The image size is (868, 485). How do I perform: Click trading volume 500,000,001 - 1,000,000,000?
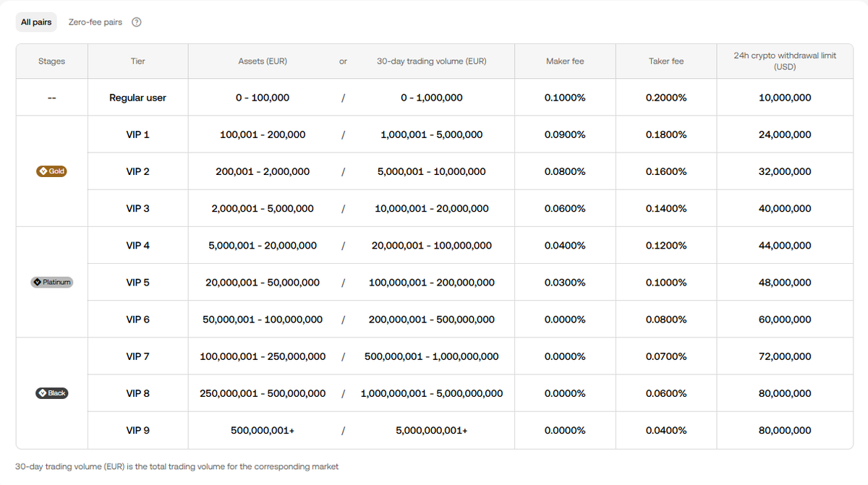tap(432, 356)
